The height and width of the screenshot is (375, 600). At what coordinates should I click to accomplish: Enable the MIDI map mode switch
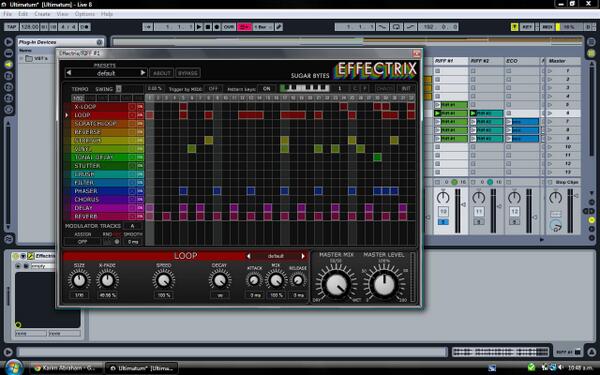point(548,27)
